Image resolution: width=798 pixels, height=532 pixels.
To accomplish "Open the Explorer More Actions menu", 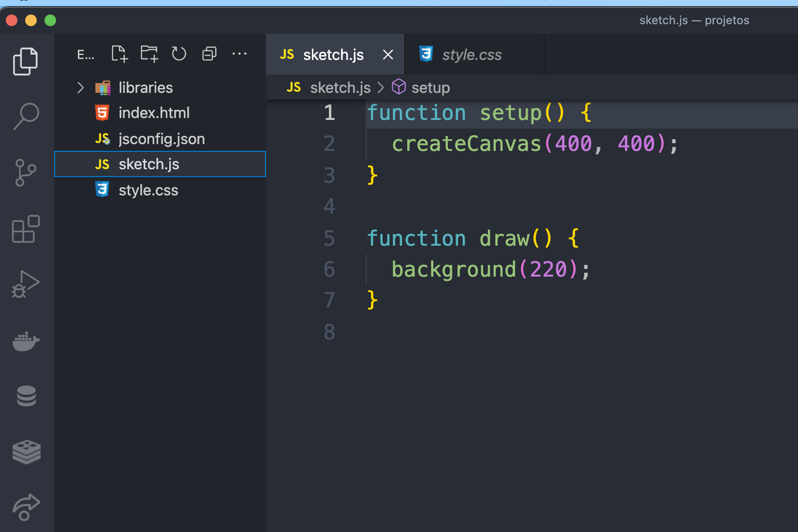I will [x=240, y=54].
